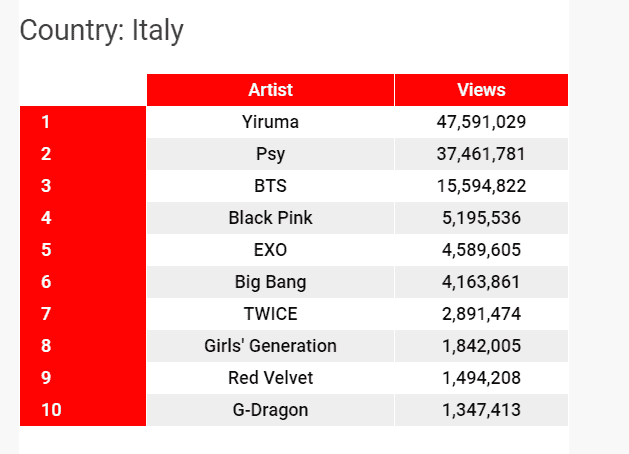Viewport: 629px width, 454px height.
Task: Click the Big Bang artist name
Action: (270, 282)
